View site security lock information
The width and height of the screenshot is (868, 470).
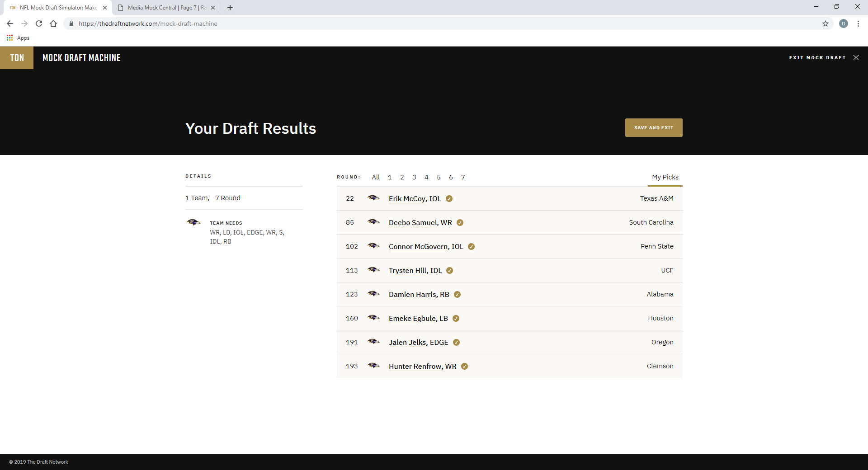coord(71,23)
